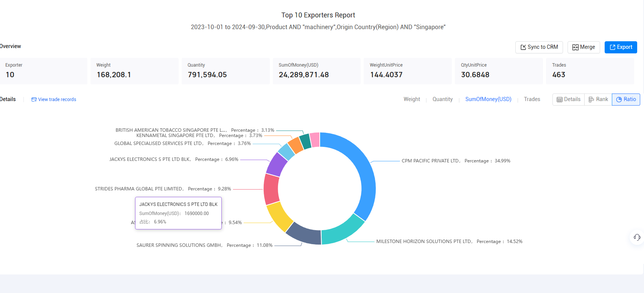644x293 pixels.
Task: Export the Top 10 Exporters report
Action: 621,47
